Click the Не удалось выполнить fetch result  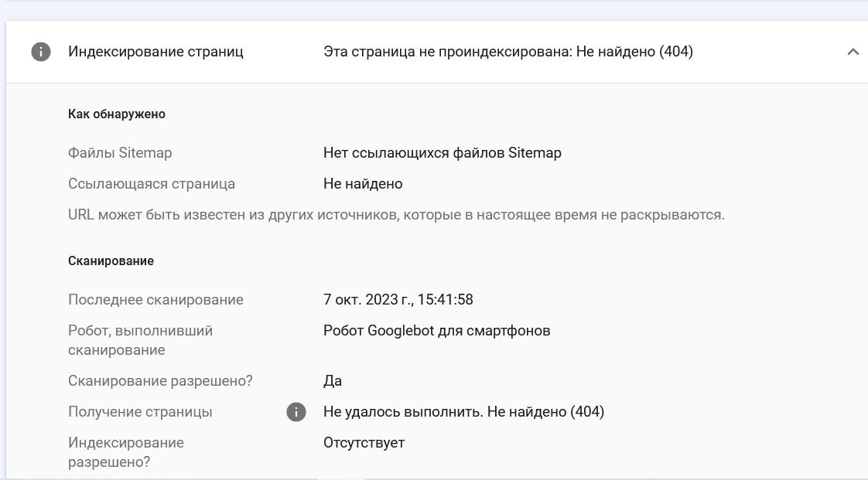click(x=463, y=412)
